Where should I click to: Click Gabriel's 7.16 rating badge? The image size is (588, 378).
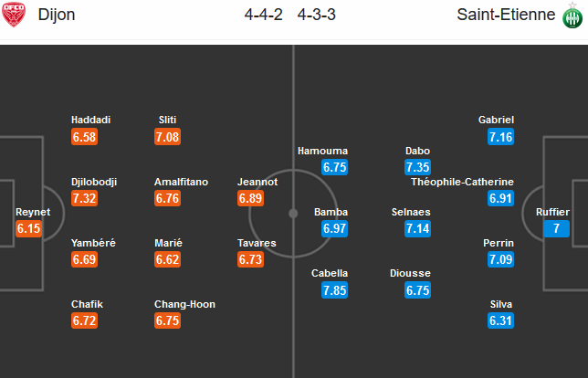tap(501, 137)
